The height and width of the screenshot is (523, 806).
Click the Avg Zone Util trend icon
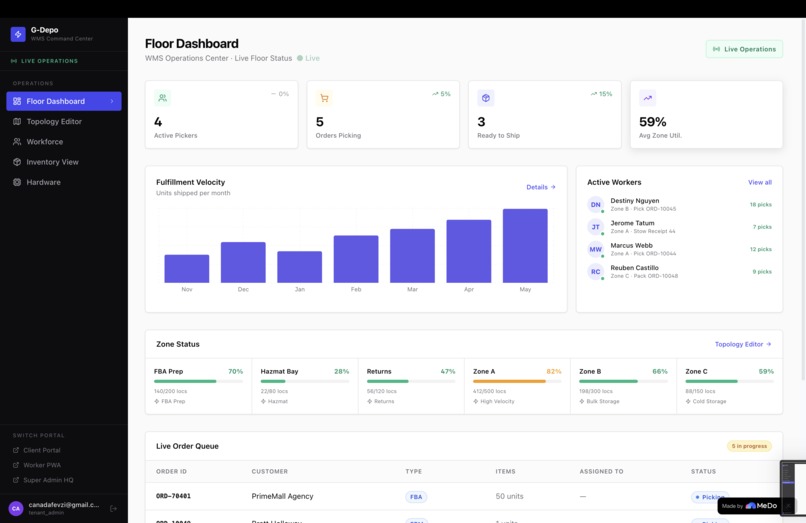(x=647, y=98)
